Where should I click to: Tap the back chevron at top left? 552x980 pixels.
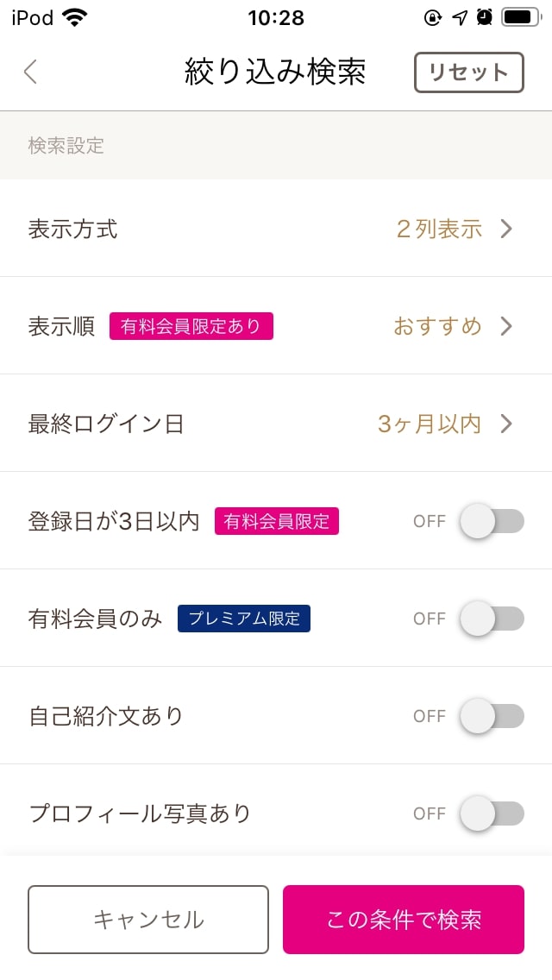click(x=30, y=72)
